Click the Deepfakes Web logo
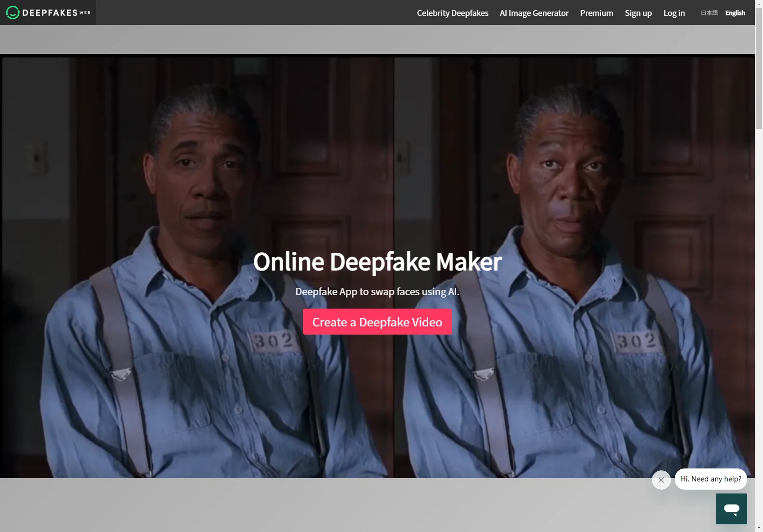This screenshot has height=532, width=763. tap(48, 13)
